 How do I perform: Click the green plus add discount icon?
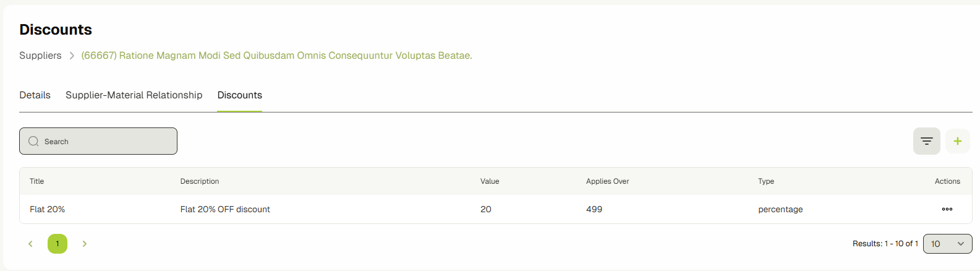point(957,141)
